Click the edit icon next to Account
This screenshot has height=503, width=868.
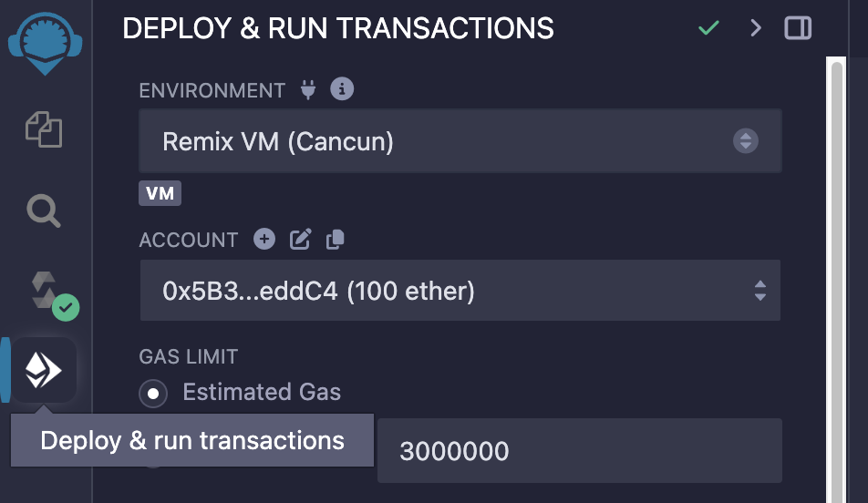tap(300, 240)
